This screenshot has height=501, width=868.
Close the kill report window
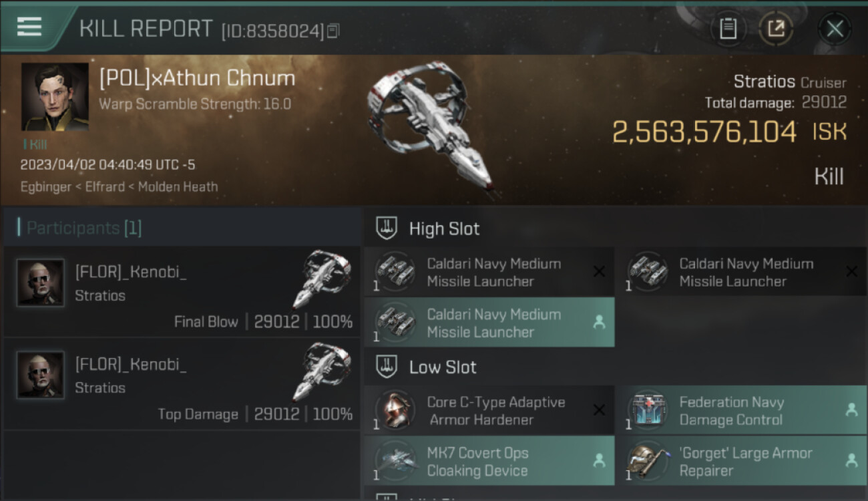pyautogui.click(x=835, y=29)
